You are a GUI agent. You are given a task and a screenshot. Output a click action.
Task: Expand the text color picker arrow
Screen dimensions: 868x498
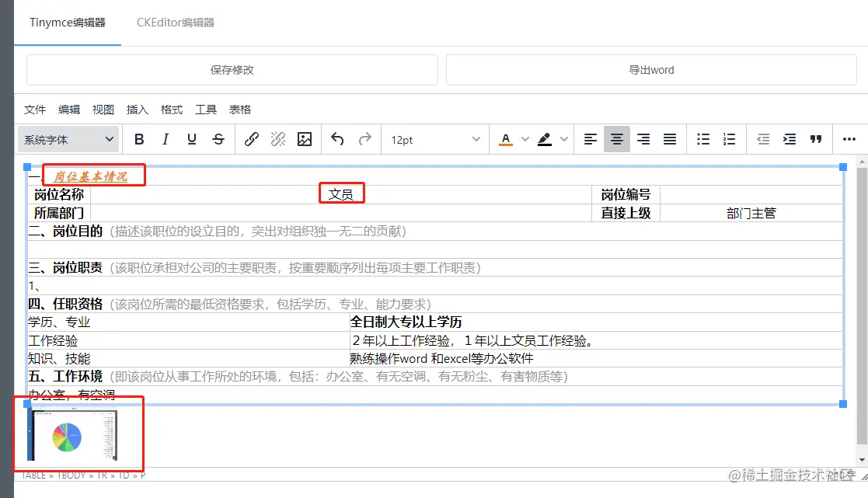524,139
